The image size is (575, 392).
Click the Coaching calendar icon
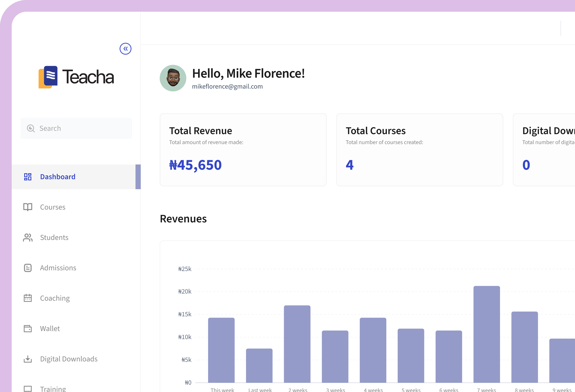pyautogui.click(x=28, y=298)
